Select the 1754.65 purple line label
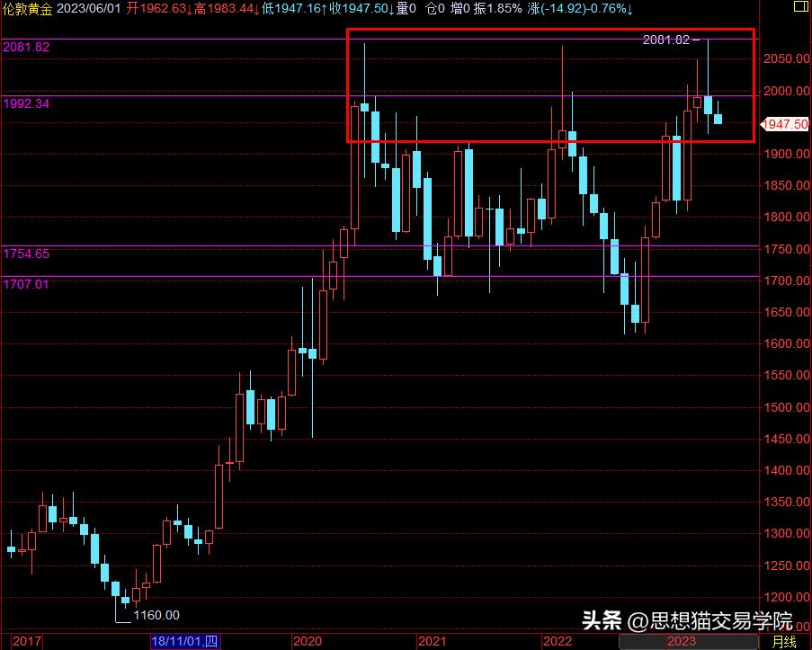The height and width of the screenshot is (650, 812). [26, 254]
